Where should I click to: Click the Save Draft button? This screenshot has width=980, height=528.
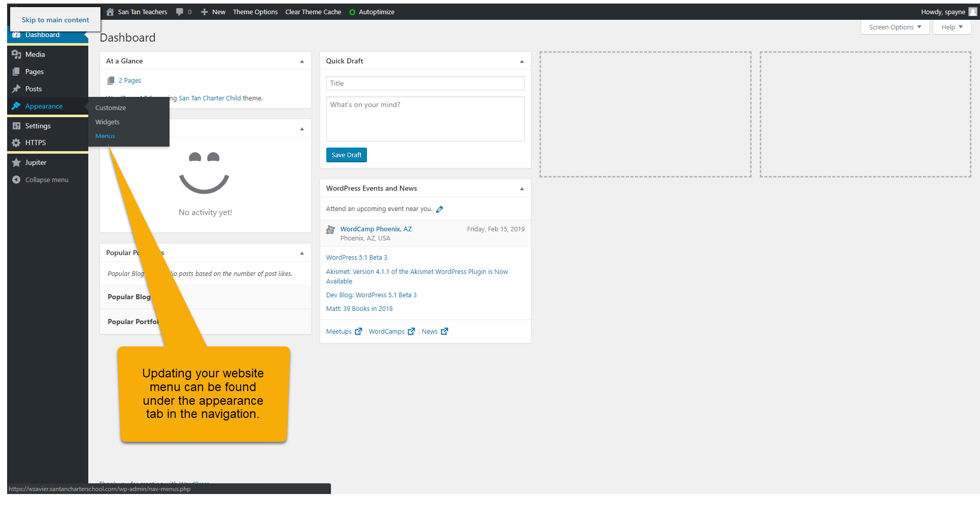point(346,155)
